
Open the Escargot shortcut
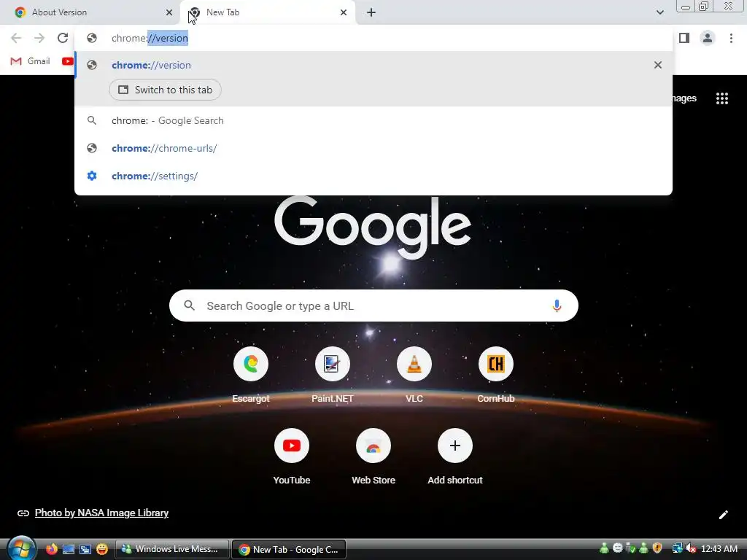click(x=251, y=376)
